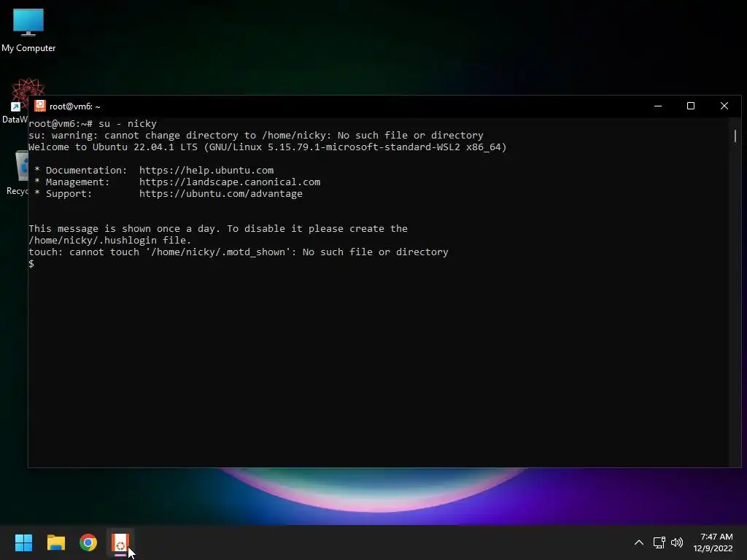Click the '/home/nicky/.hushlogin file.' line
This screenshot has height=560, width=747.
tap(109, 240)
